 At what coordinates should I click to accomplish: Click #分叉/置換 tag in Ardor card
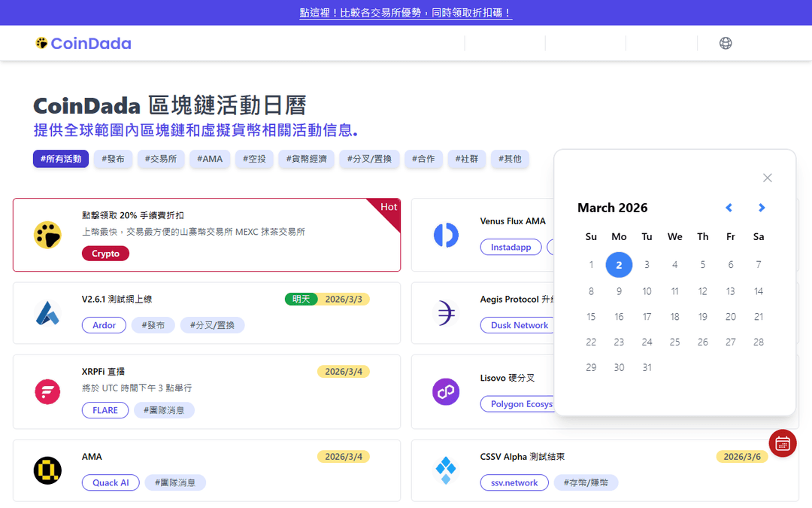click(212, 325)
